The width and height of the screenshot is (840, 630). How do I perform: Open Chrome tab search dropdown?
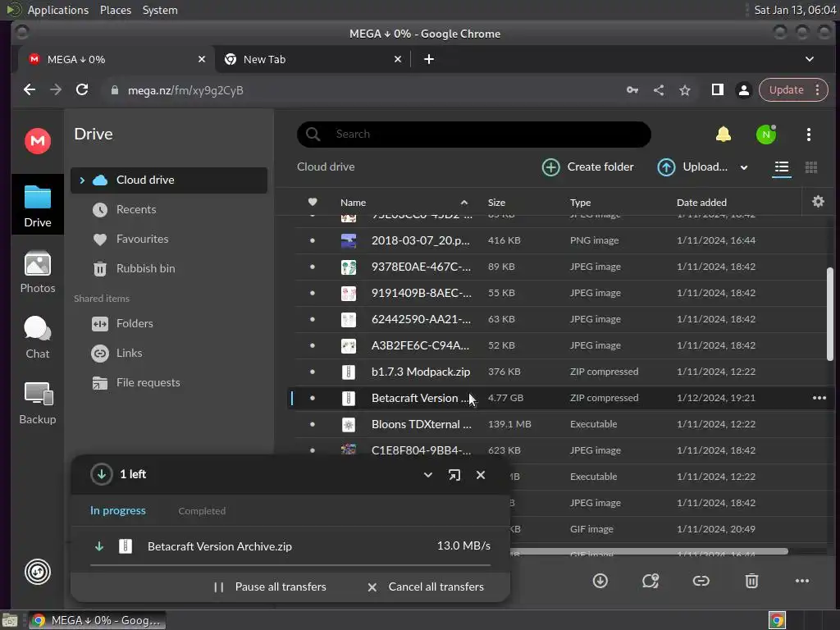pyautogui.click(x=810, y=59)
